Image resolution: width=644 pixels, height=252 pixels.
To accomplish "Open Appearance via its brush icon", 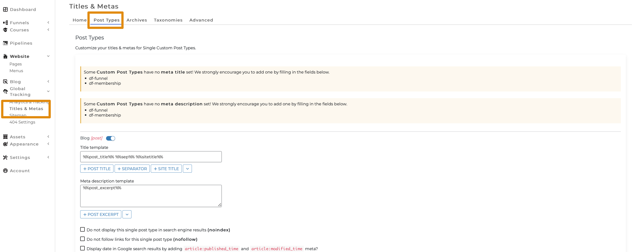I will point(5,144).
